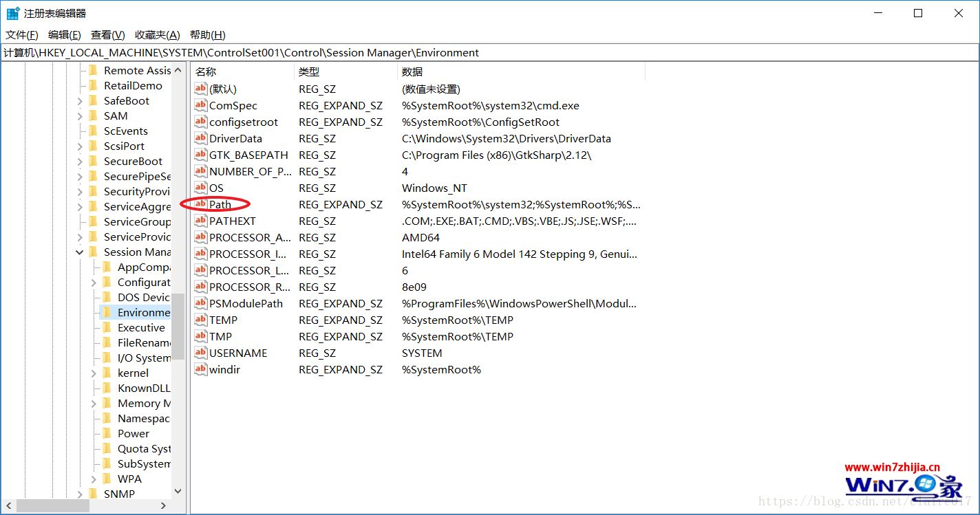Expand the SNMP tree node

pos(80,494)
